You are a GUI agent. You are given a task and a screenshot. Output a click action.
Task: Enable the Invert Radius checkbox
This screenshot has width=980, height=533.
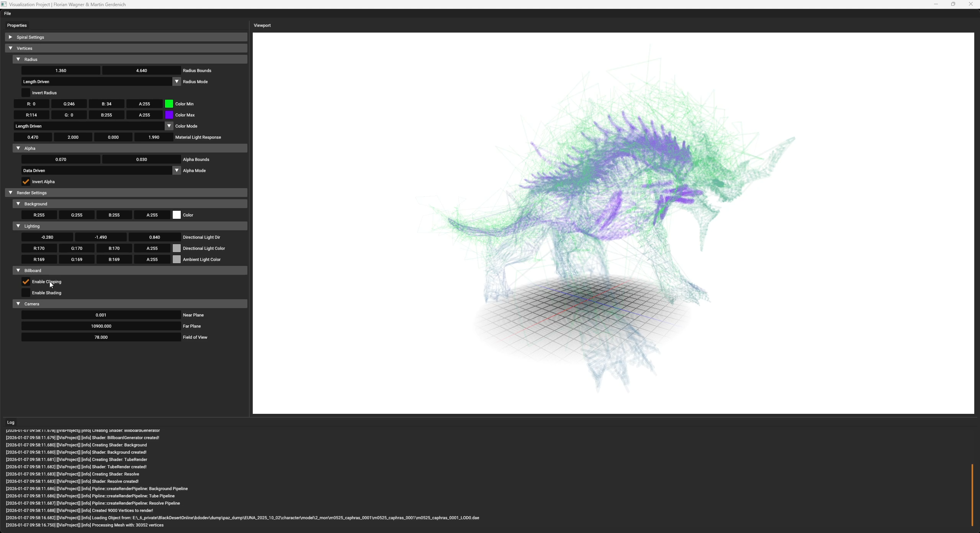(26, 93)
